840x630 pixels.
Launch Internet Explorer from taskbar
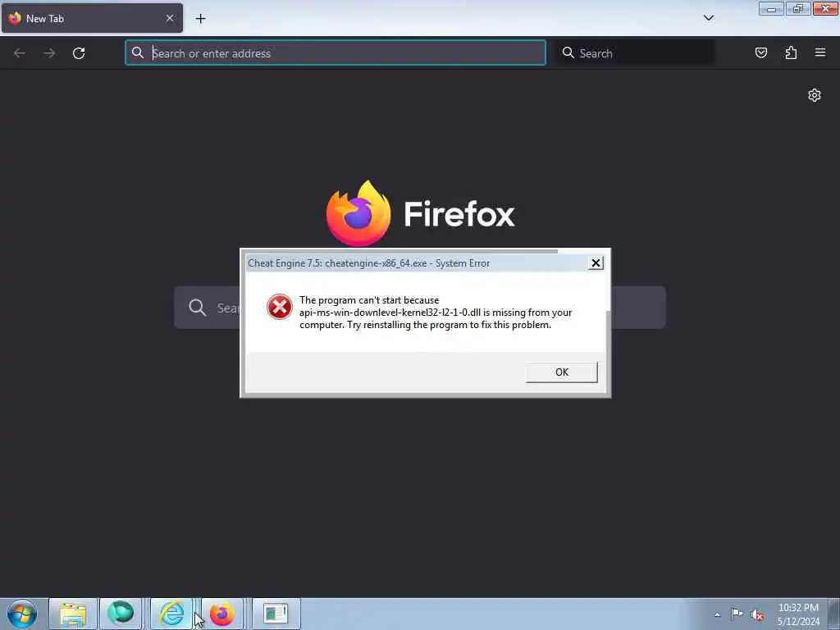pyautogui.click(x=171, y=614)
